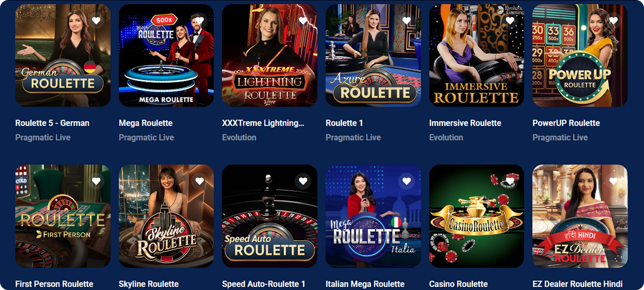The height and width of the screenshot is (290, 644).
Task: Add EZ Dealer Roulette Hindi to favorites
Action: 613,181
